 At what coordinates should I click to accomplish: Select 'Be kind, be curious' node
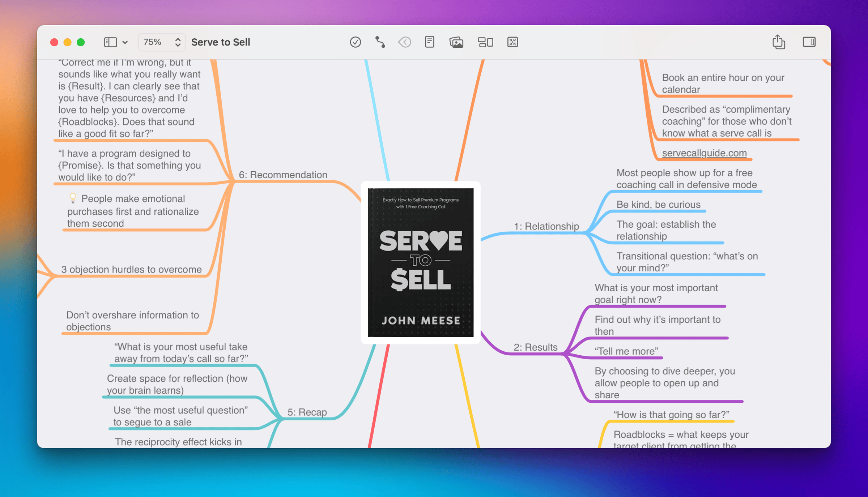click(658, 205)
